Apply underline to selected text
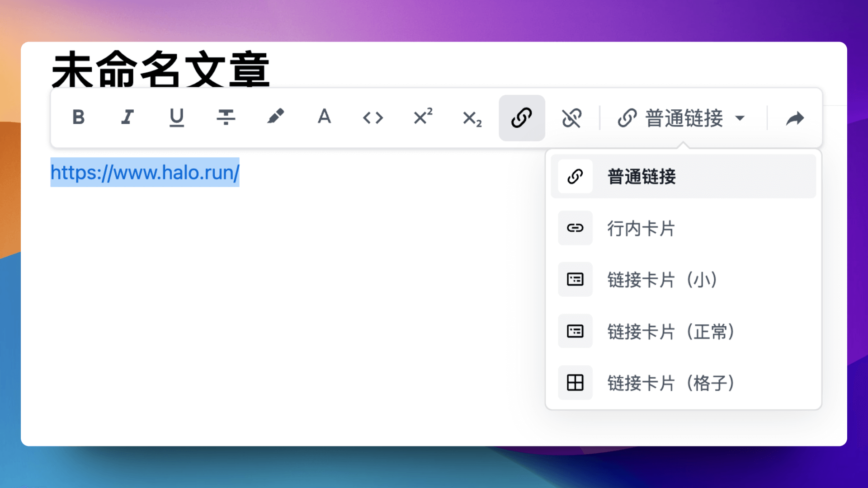The image size is (868, 488). click(x=176, y=117)
